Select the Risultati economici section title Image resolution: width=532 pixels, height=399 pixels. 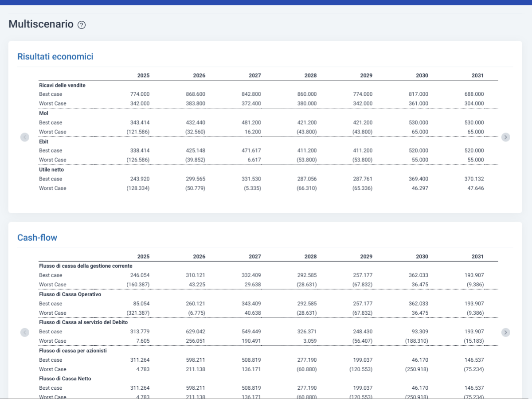[x=55, y=56]
